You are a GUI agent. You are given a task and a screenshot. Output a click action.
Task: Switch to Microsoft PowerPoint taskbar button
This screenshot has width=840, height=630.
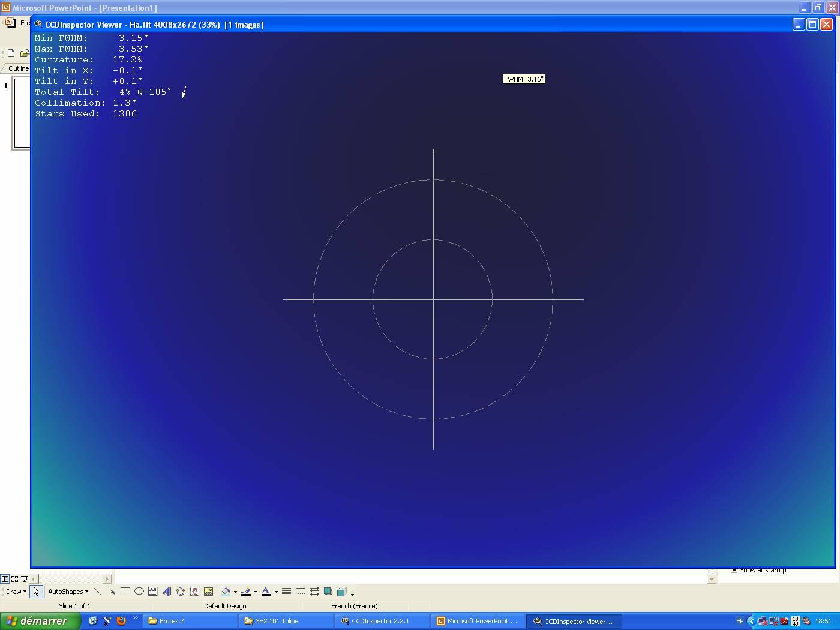[478, 621]
